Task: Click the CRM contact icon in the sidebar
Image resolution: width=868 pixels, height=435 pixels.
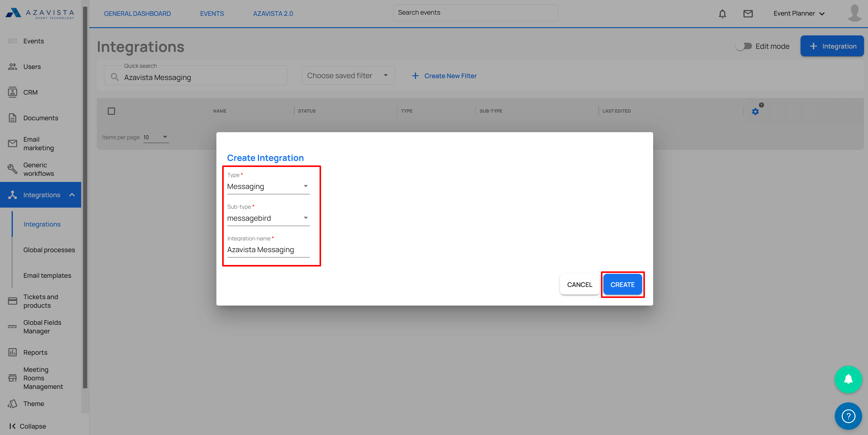Action: point(13,92)
